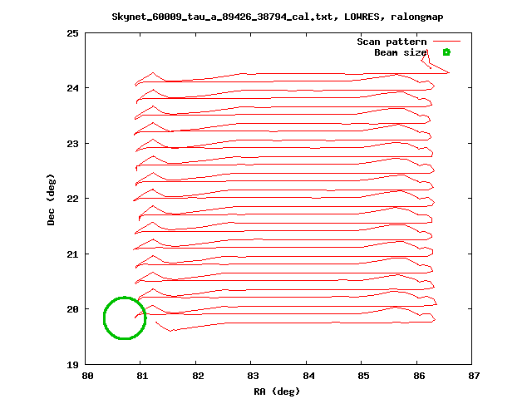The image size is (532, 399).
Task: Click y-axis tick label 25
Action: tap(72, 33)
